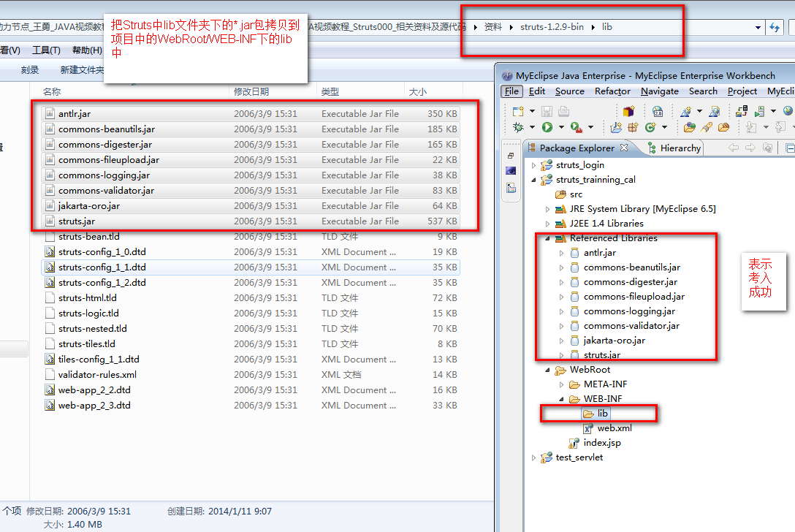The width and height of the screenshot is (795, 532).
Task: Open the Refactor menu
Action: point(612,91)
